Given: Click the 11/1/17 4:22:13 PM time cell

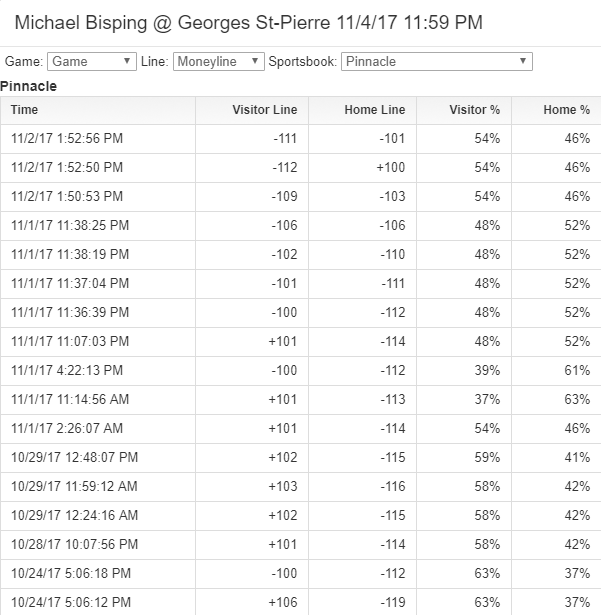Looking at the screenshot, I should click(67, 370).
